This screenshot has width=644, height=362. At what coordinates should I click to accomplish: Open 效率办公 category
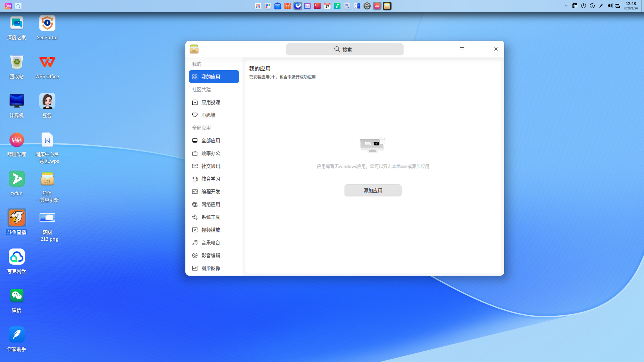pos(214,153)
